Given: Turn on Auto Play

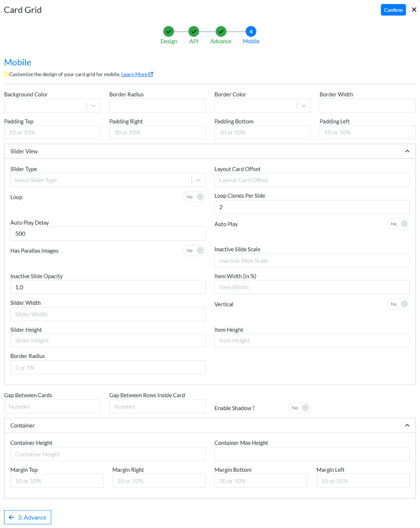Looking at the screenshot, I should 398,224.
